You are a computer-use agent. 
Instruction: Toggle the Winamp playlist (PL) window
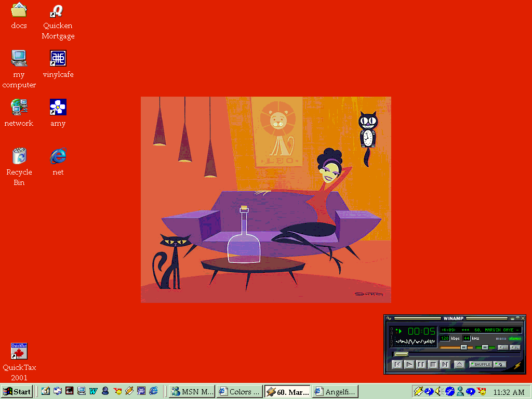514,347
